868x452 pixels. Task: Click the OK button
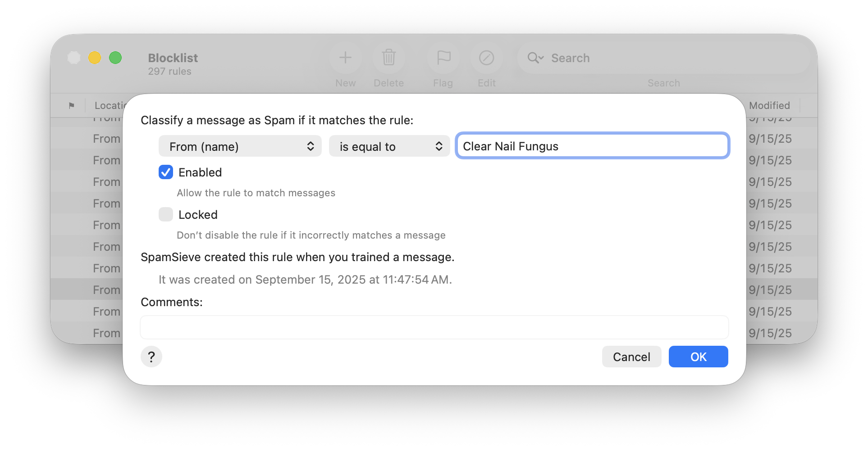click(x=698, y=357)
